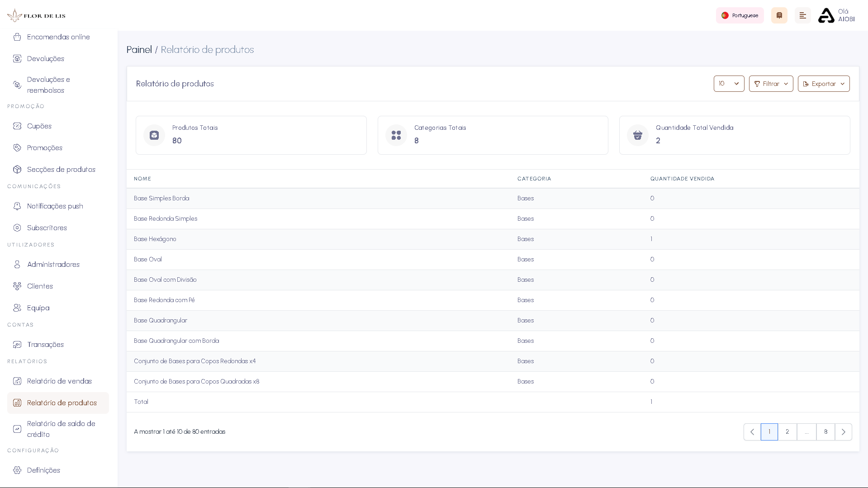This screenshot has height=488, width=868.
Task: Click the Encomendas online icon
Action: click(x=17, y=37)
